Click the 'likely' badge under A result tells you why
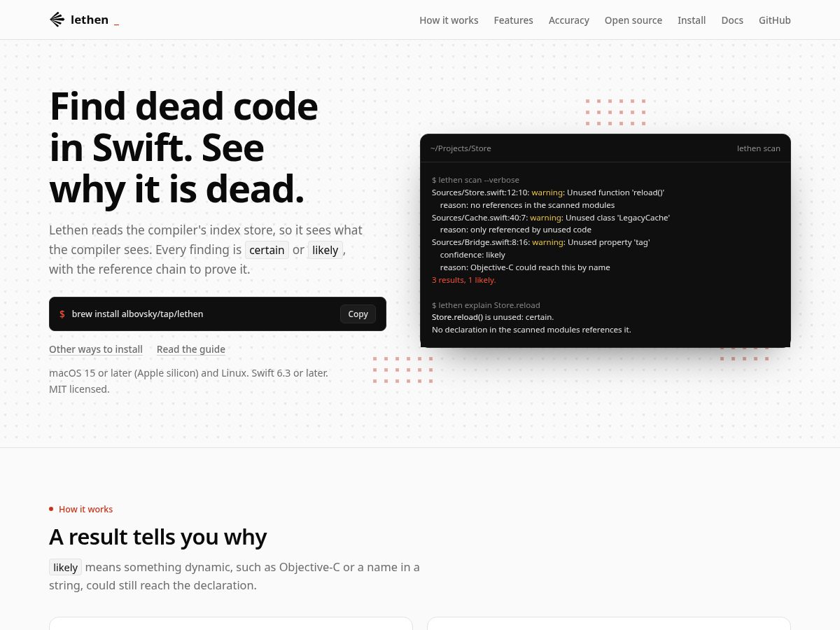 click(65, 567)
